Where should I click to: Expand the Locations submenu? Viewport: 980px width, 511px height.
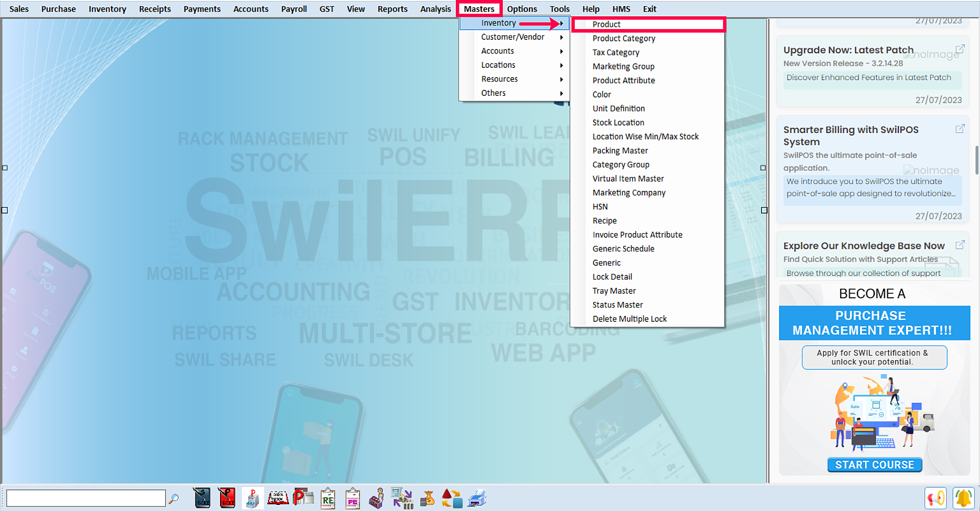514,65
